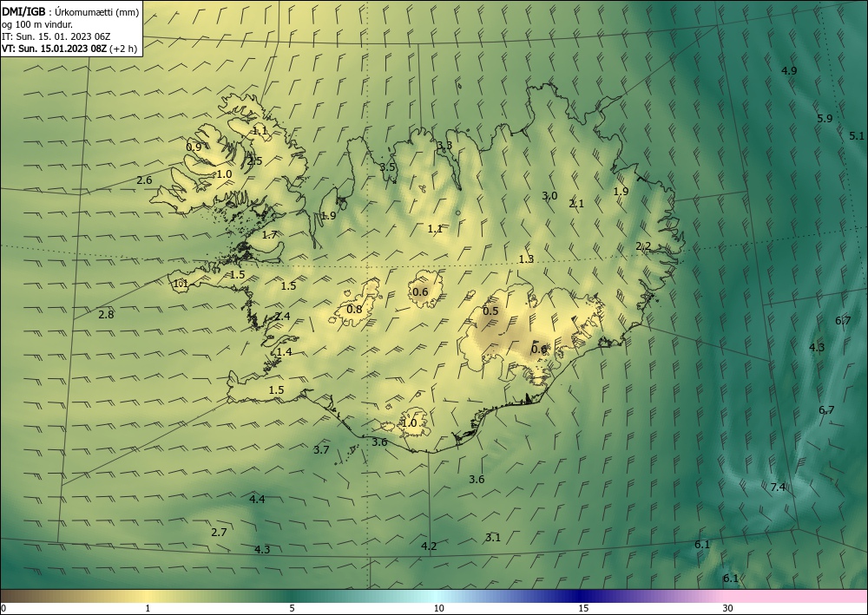Click the 4.2 value near the bottom center

[429, 546]
